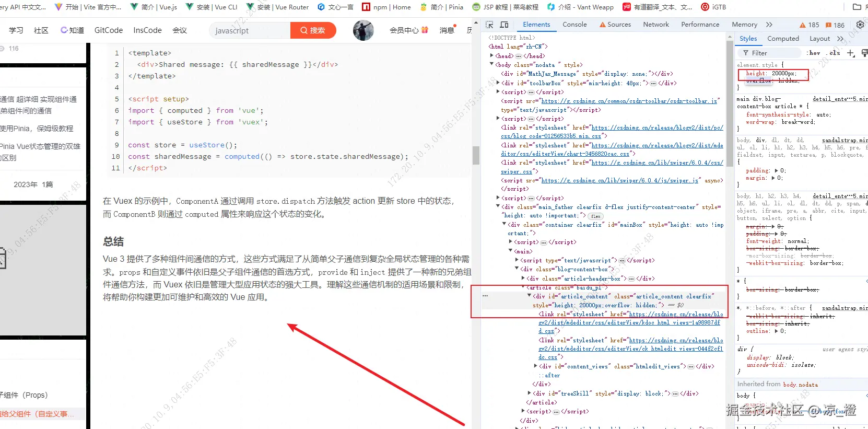Open the 185 warnings counter

(x=810, y=25)
